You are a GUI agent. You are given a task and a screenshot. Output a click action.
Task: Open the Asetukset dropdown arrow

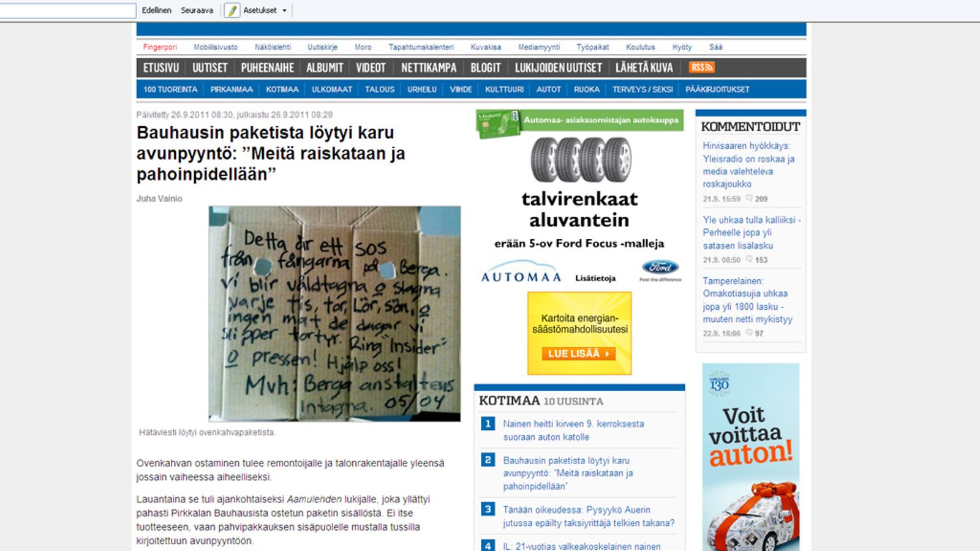284,10
